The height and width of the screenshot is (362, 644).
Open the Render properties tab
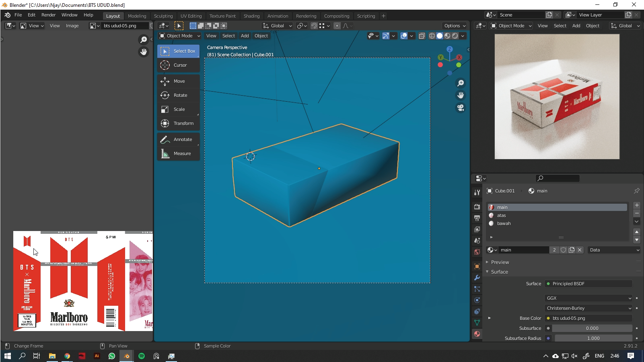477,207
